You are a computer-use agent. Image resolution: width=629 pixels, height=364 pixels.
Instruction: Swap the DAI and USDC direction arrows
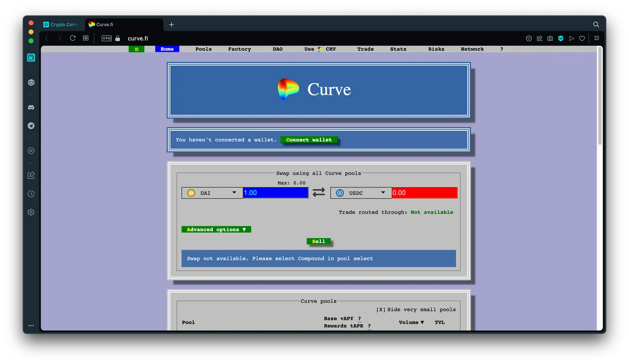coord(319,192)
